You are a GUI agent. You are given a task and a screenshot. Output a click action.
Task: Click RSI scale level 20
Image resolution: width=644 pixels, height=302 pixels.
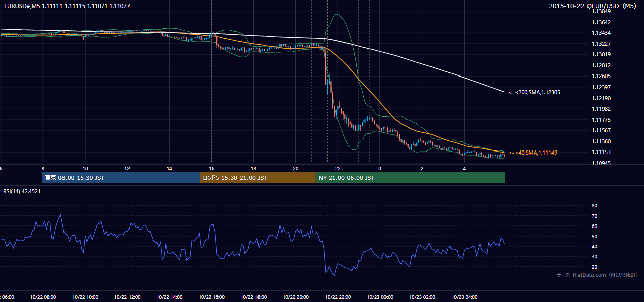[x=594, y=267]
